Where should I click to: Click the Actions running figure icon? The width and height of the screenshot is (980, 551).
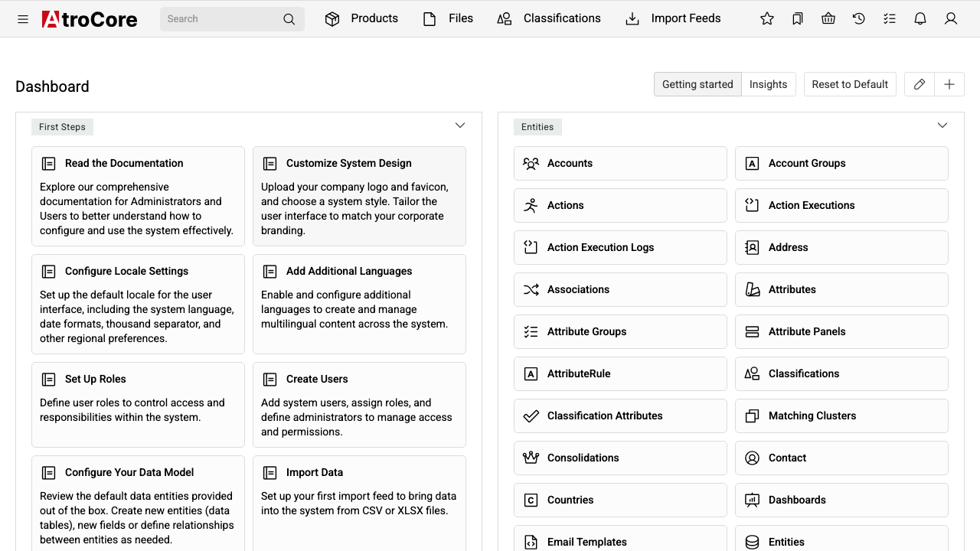click(x=531, y=206)
